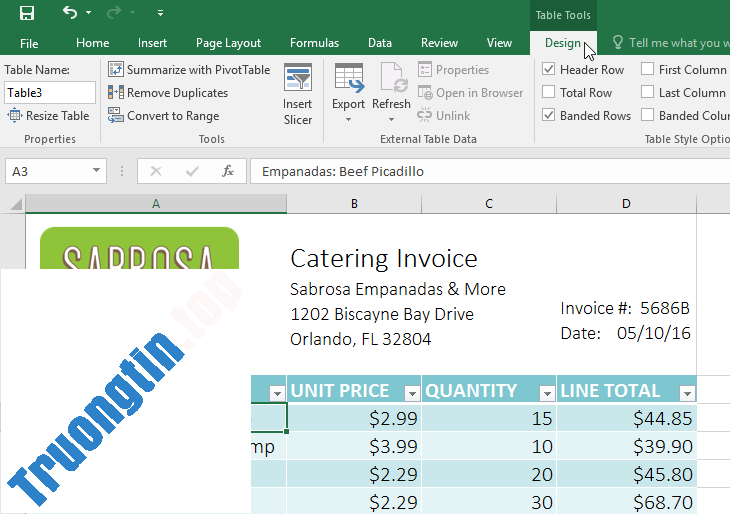This screenshot has width=730, height=514.
Task: Open Customize Quick Access Toolbar dropdown
Action: (160, 13)
